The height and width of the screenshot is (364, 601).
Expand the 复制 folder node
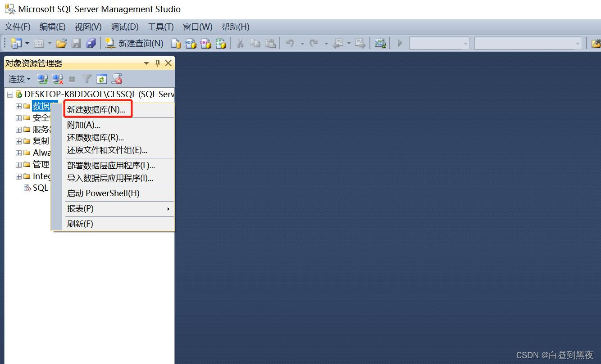[x=18, y=141]
